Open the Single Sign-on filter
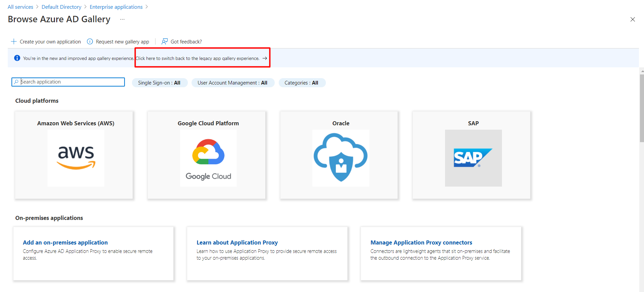 click(x=160, y=83)
